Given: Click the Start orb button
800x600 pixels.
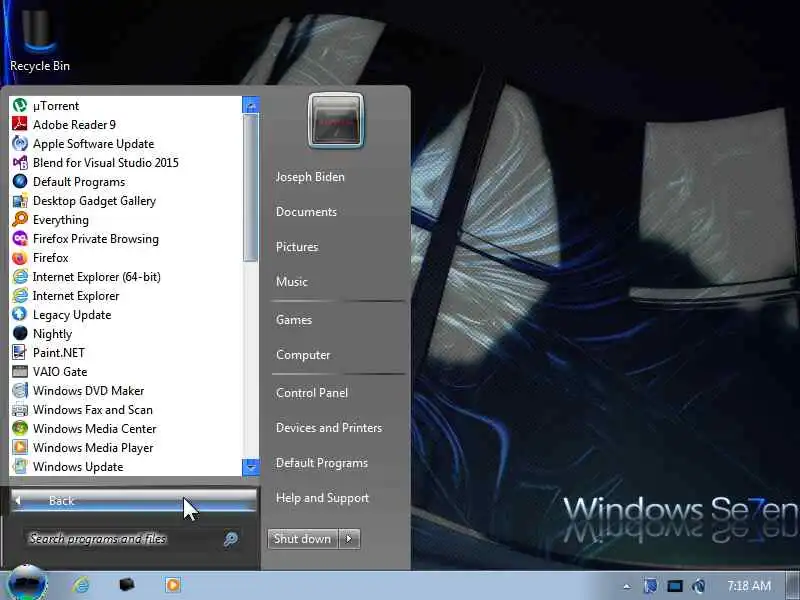Looking at the screenshot, I should (27, 584).
